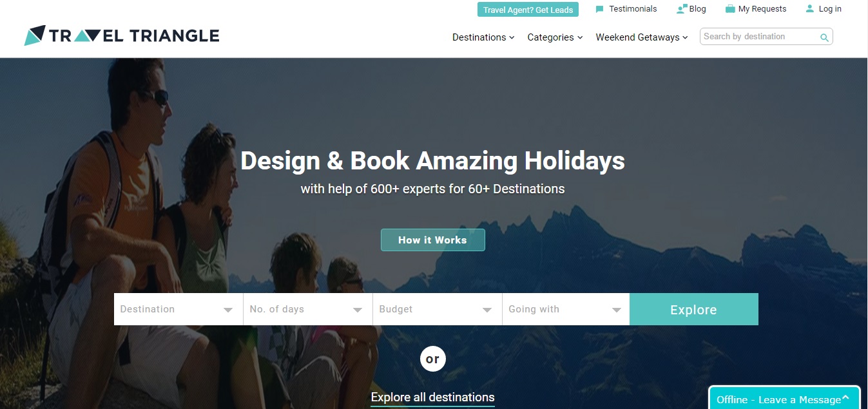Open the Going with dropdown
The width and height of the screenshot is (868, 409).
point(566,309)
